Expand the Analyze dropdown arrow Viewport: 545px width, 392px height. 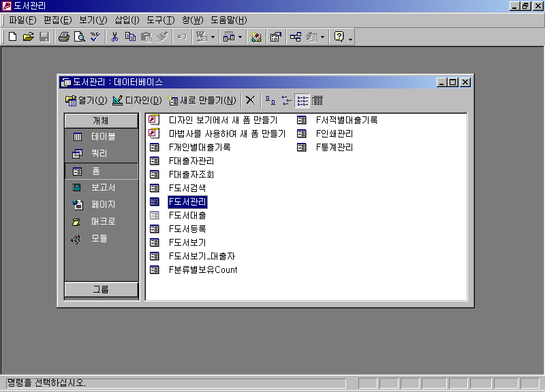(240, 37)
